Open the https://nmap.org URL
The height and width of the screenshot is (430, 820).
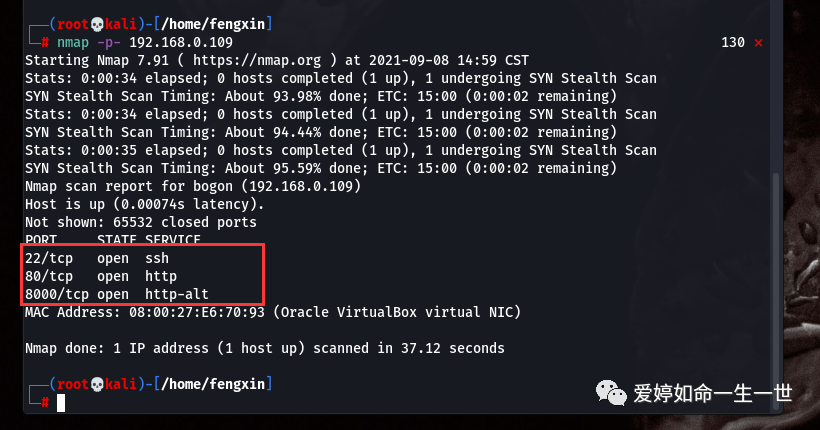(257, 61)
